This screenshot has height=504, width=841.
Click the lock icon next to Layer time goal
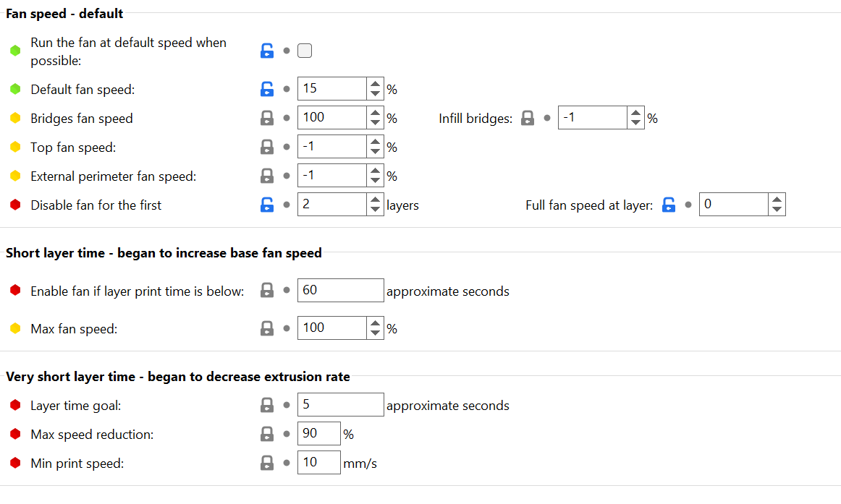[x=267, y=405]
